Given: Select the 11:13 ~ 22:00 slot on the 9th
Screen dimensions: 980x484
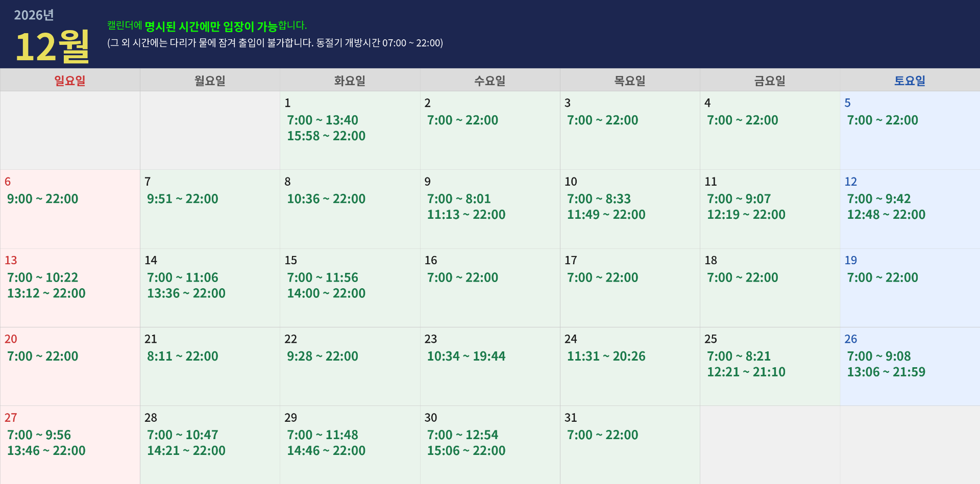Looking at the screenshot, I should pyautogui.click(x=466, y=215).
